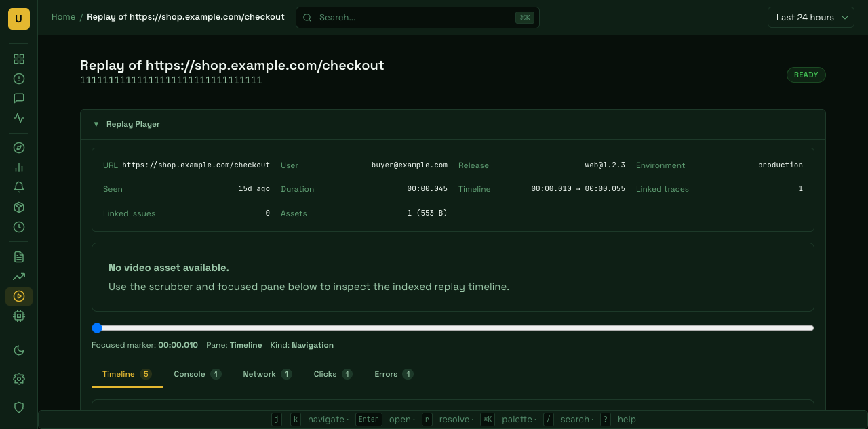Focus the Search input field
The image size is (868, 429).
click(414, 18)
